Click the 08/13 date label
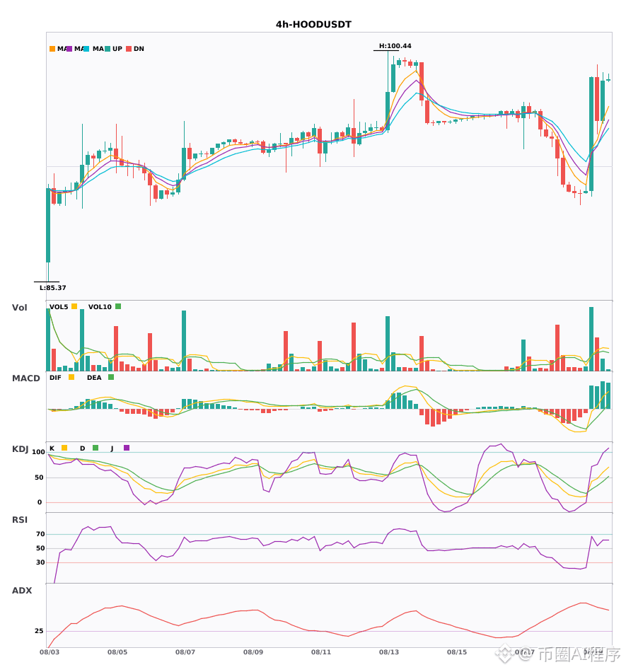 [x=389, y=652]
